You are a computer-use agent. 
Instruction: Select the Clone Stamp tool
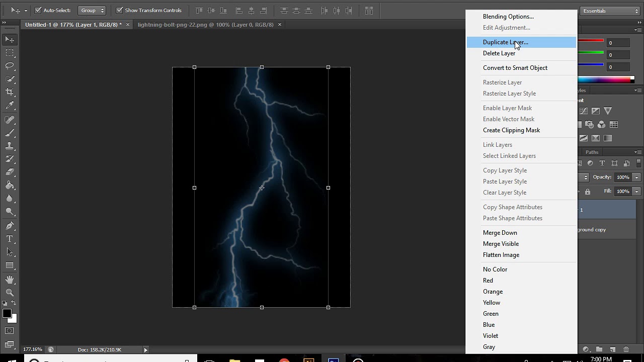pos(10,146)
